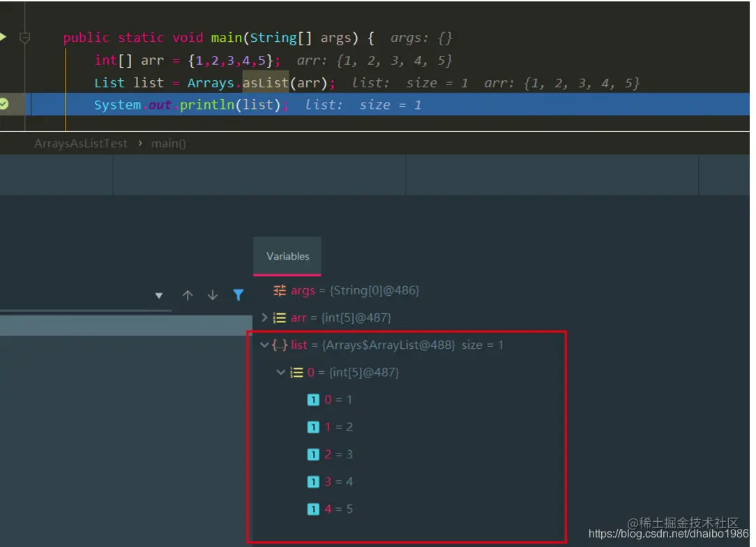Click ArraysAsListTest in the breadcrumb
756x547 pixels.
point(80,143)
